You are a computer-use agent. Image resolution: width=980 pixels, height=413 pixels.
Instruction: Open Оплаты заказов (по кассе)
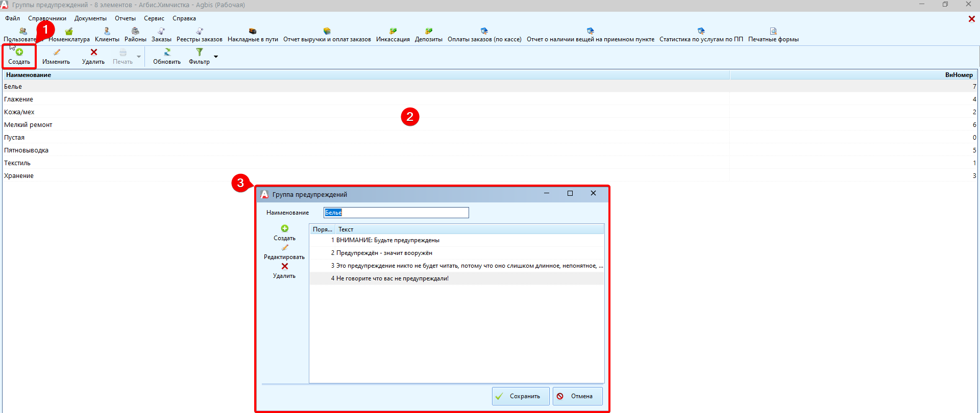pos(484,35)
